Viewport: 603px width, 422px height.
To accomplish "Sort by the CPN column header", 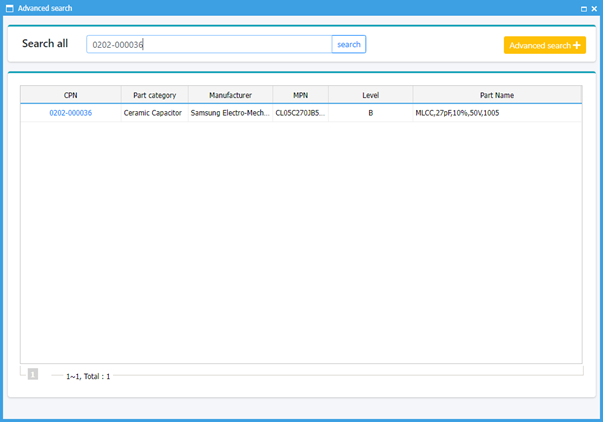I will [70, 95].
